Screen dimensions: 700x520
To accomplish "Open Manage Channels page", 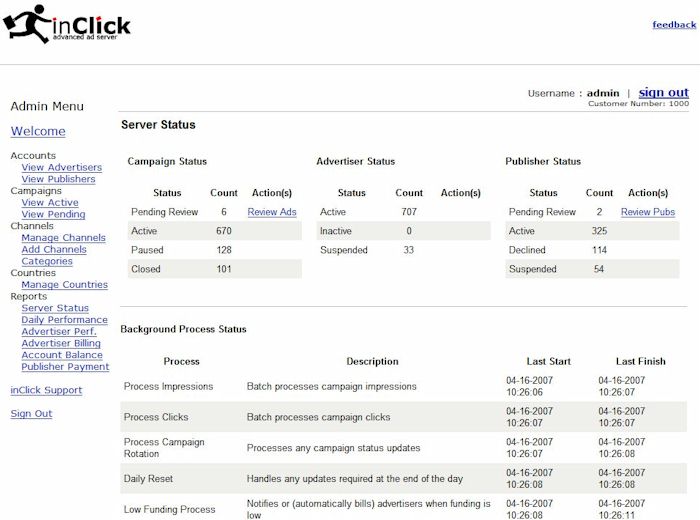I will tap(63, 238).
